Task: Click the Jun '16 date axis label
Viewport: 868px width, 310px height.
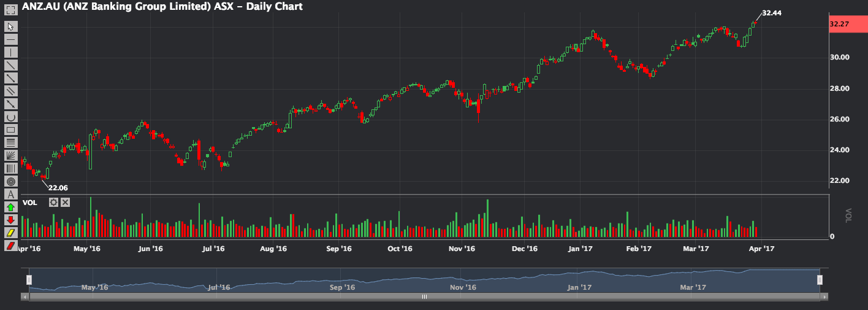Action: click(150, 249)
